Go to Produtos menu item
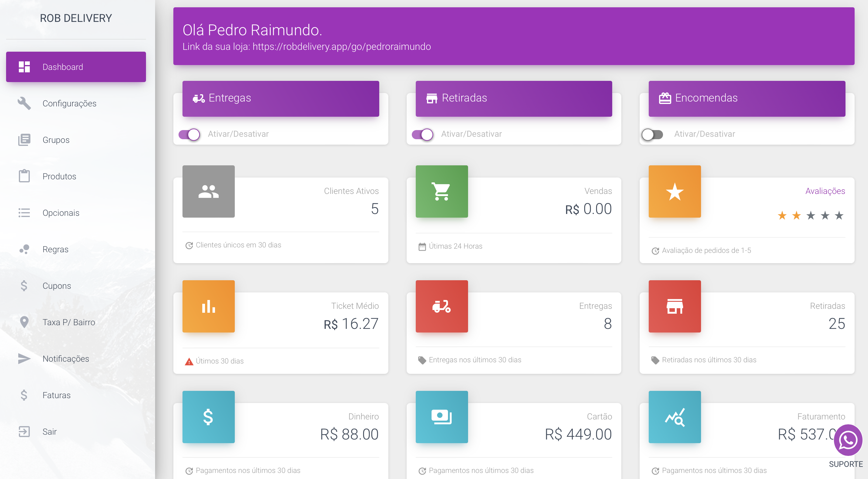Screen dimensions: 868x479 [x=59, y=176]
